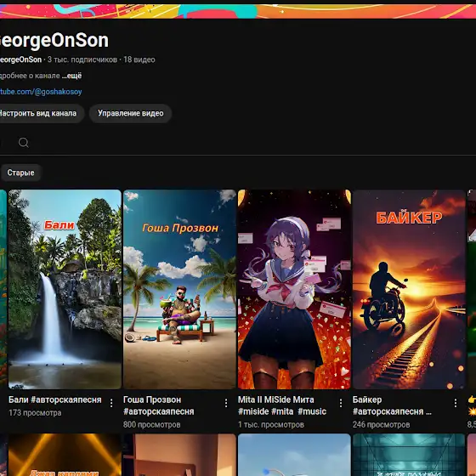Open options menu for Mita II MiSide video
This screenshot has height=476, width=476.
341,403
